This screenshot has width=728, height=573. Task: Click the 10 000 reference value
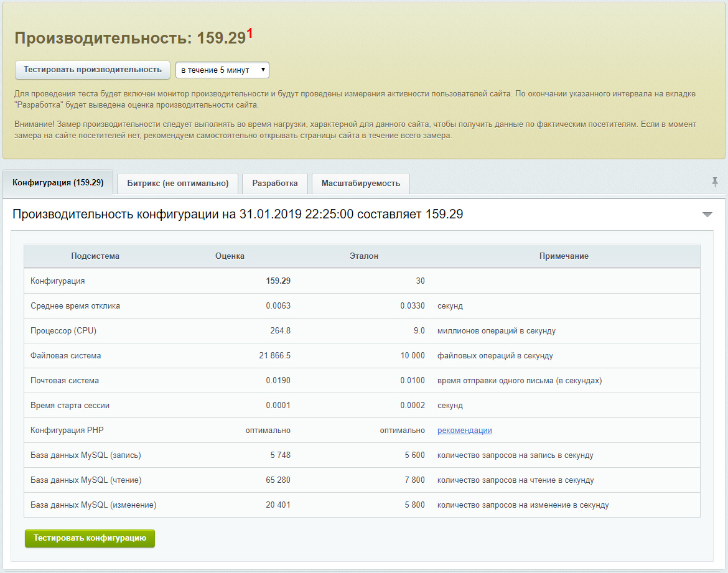[x=413, y=356]
